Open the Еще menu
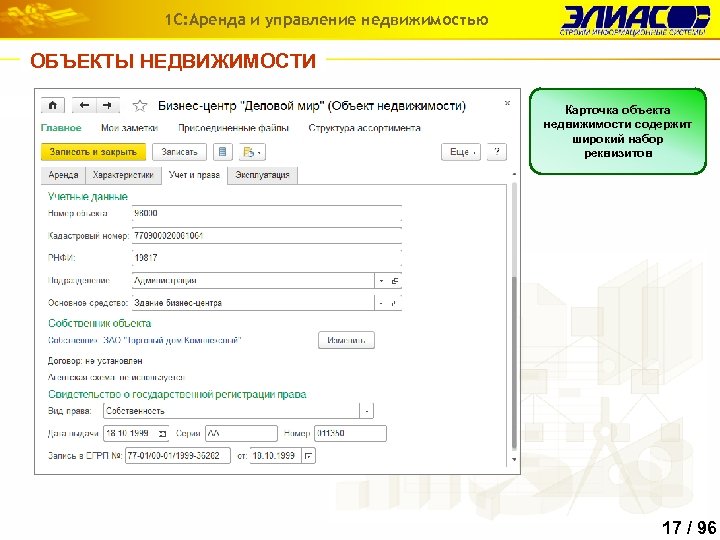 [x=461, y=152]
